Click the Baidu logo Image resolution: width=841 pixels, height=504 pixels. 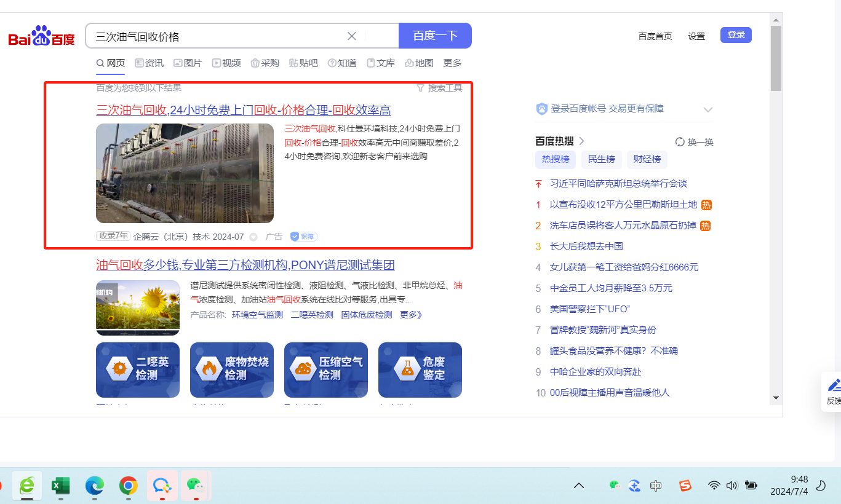(x=41, y=36)
